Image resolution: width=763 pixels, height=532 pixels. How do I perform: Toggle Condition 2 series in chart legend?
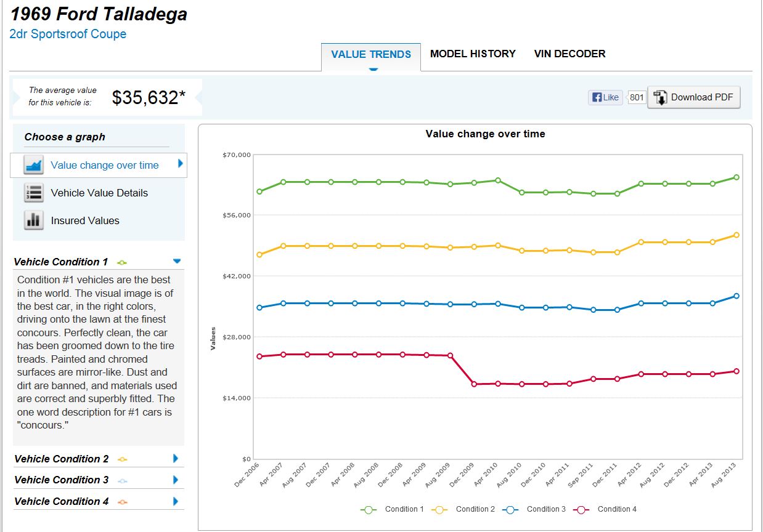coord(475,509)
